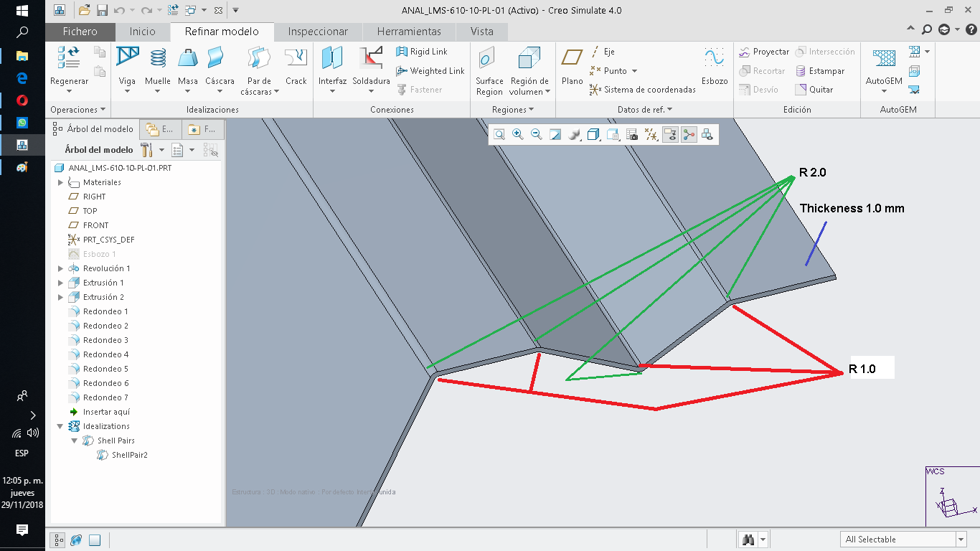The height and width of the screenshot is (551, 980).
Task: Click the Rigid Link button
Action: 428,52
